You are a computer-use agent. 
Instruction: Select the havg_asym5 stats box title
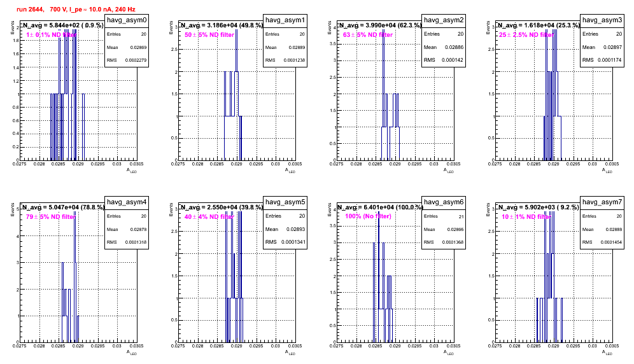click(285, 202)
